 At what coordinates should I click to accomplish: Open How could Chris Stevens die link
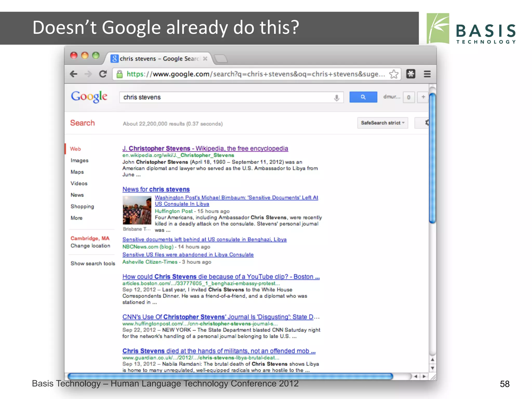pyautogui.click(x=221, y=277)
